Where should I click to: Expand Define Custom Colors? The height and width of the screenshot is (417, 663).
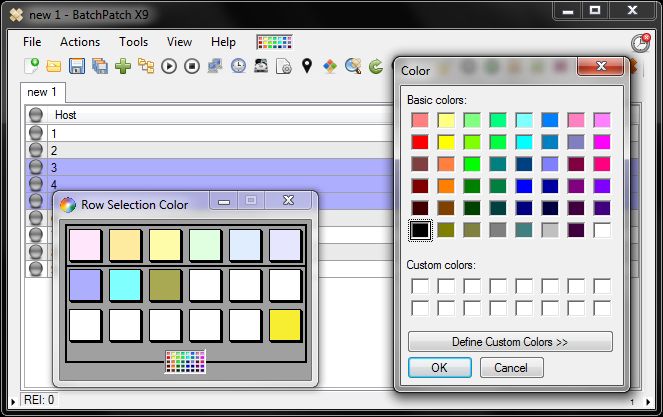click(x=510, y=342)
